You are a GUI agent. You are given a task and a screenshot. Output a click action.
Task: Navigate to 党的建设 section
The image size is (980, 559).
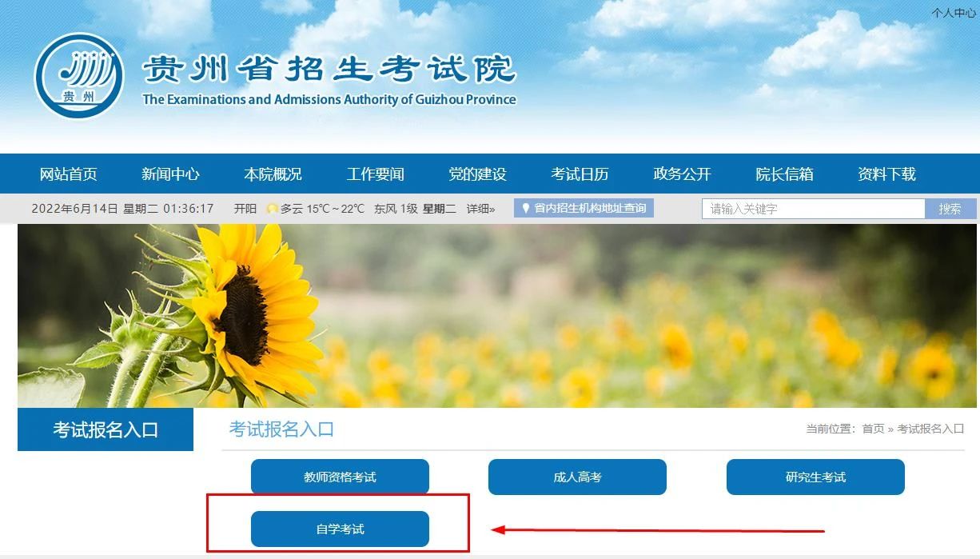pyautogui.click(x=477, y=174)
